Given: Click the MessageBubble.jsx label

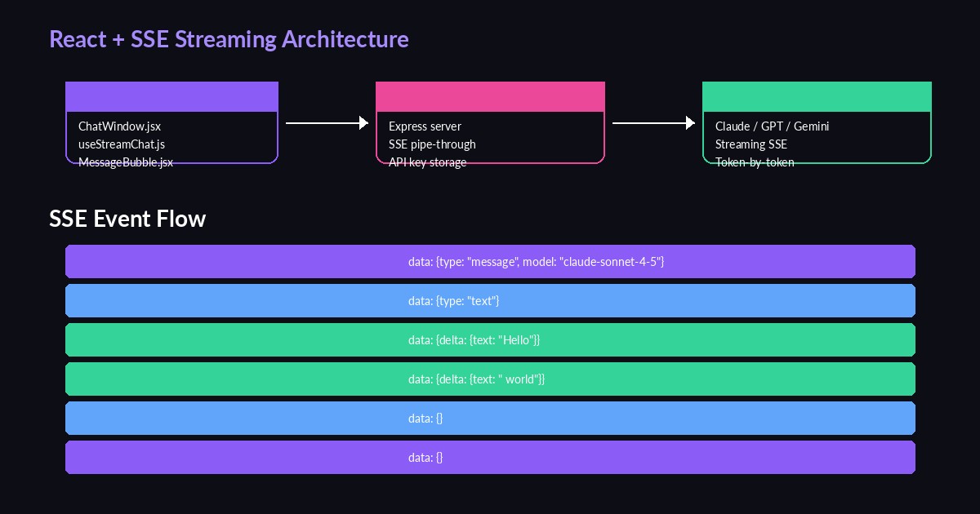Looking at the screenshot, I should click(126, 162).
